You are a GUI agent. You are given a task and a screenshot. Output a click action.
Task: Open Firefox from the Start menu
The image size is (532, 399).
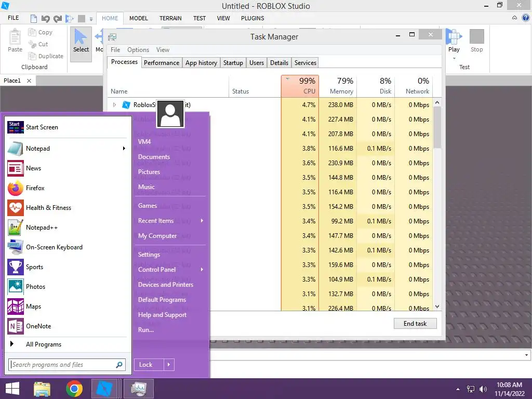click(x=15, y=188)
